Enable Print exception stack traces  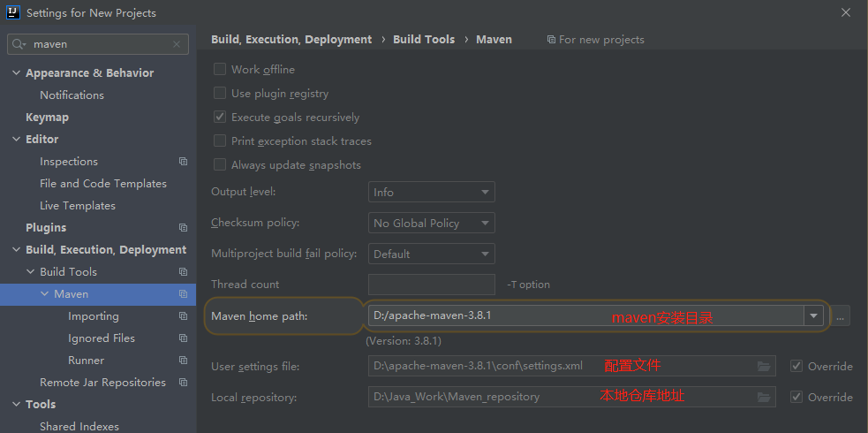[x=220, y=141]
